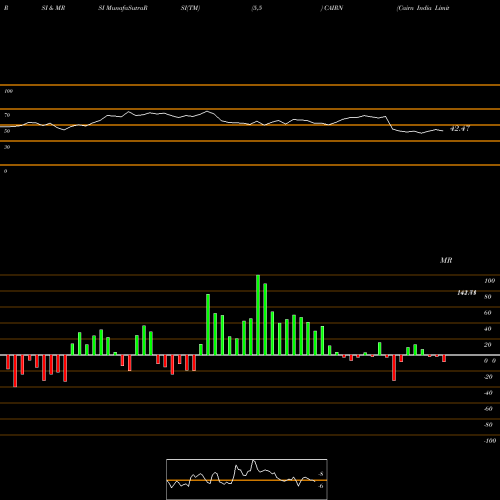Click the 80 label on MR axis
The width and height of the screenshot is (500, 500).
pyautogui.click(x=488, y=297)
